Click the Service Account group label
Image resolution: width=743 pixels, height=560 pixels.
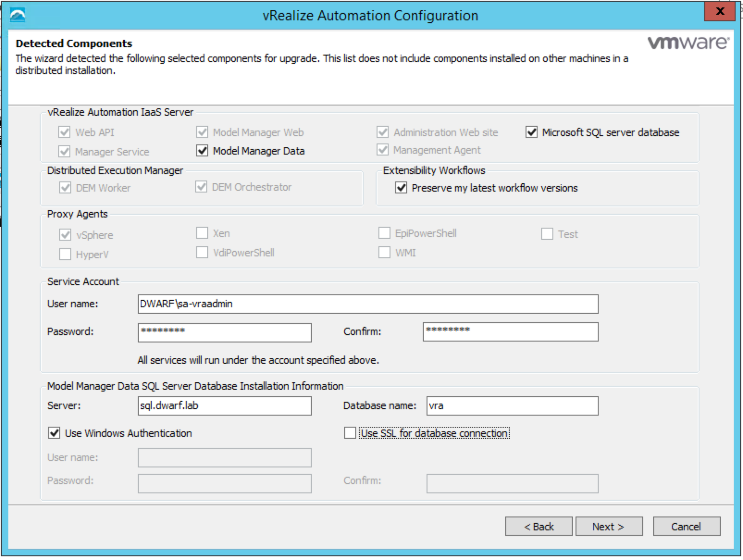coord(83,281)
